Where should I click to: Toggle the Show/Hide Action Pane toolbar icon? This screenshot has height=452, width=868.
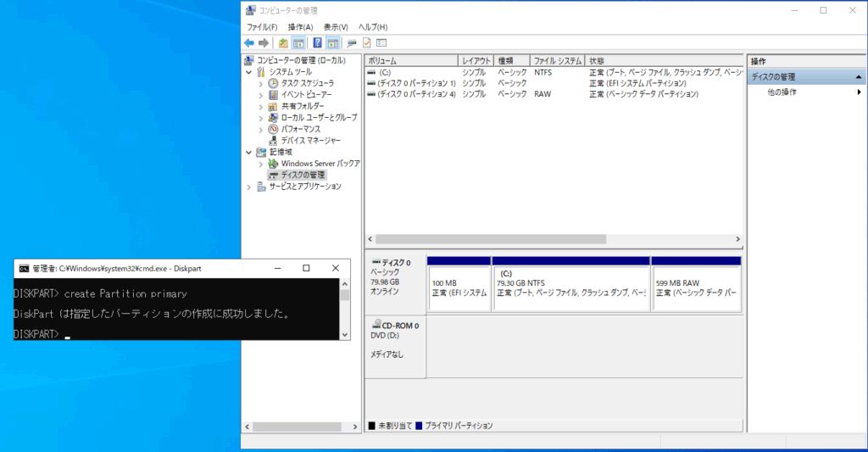[332, 42]
